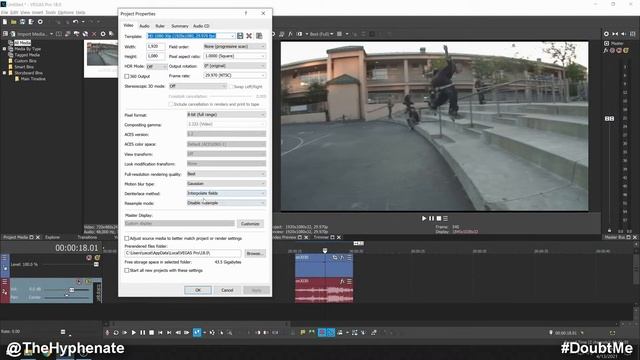This screenshot has height=360, width=640.
Task: Open Full-resolution rendering quality dropdown
Action: coord(227,174)
